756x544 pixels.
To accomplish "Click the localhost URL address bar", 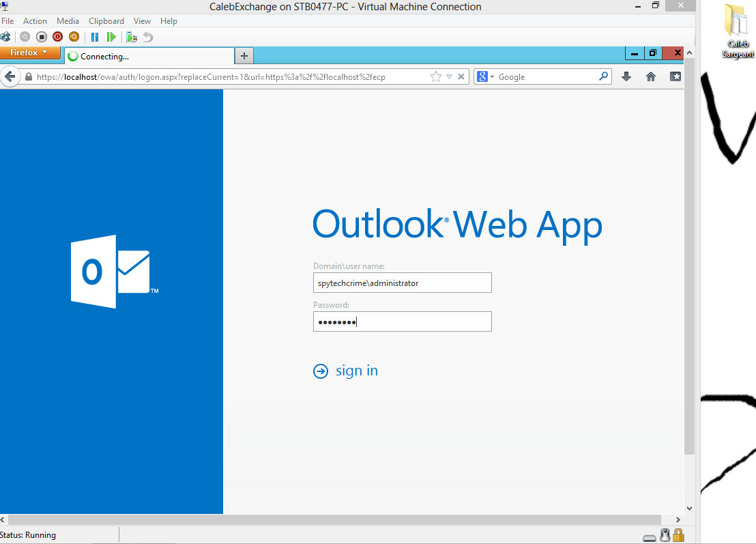I will pyautogui.click(x=211, y=77).
